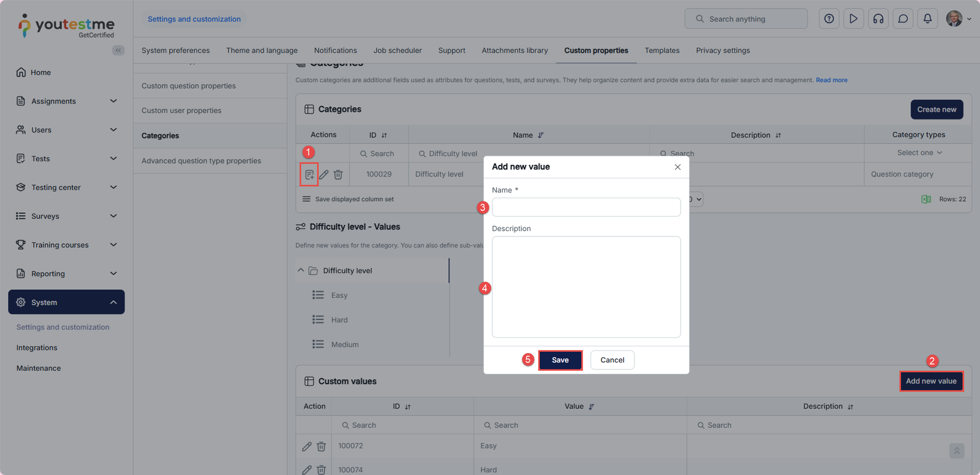Open Integrations in the System submenu
Image resolution: width=980 pixels, height=475 pixels.
[x=37, y=348]
